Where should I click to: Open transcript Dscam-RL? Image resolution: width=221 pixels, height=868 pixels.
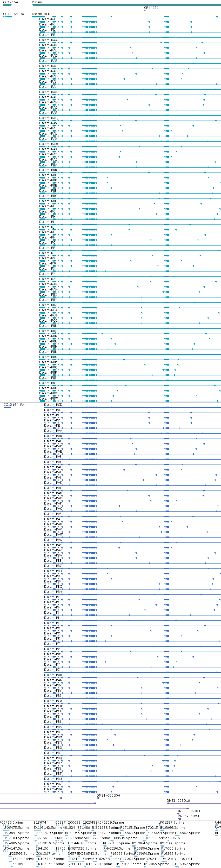tap(47, 232)
